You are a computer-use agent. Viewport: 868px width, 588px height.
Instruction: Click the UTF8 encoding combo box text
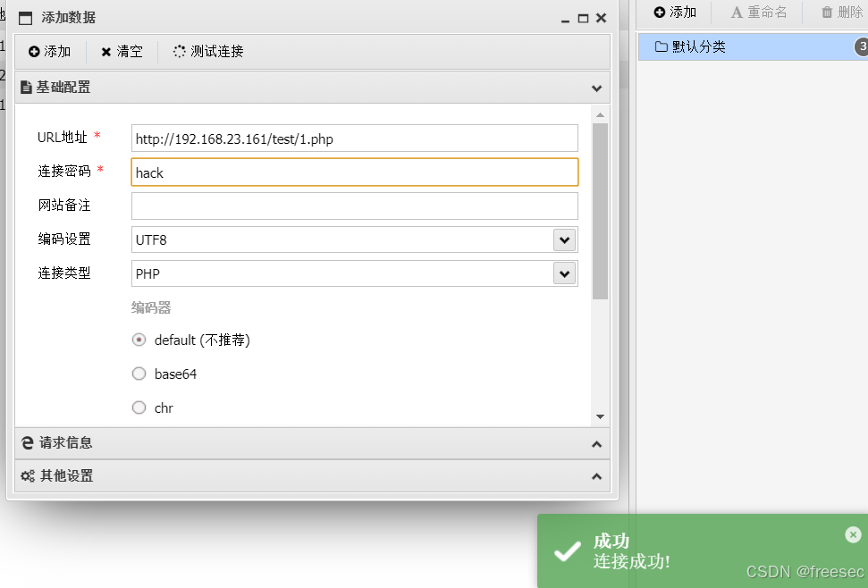(x=151, y=240)
